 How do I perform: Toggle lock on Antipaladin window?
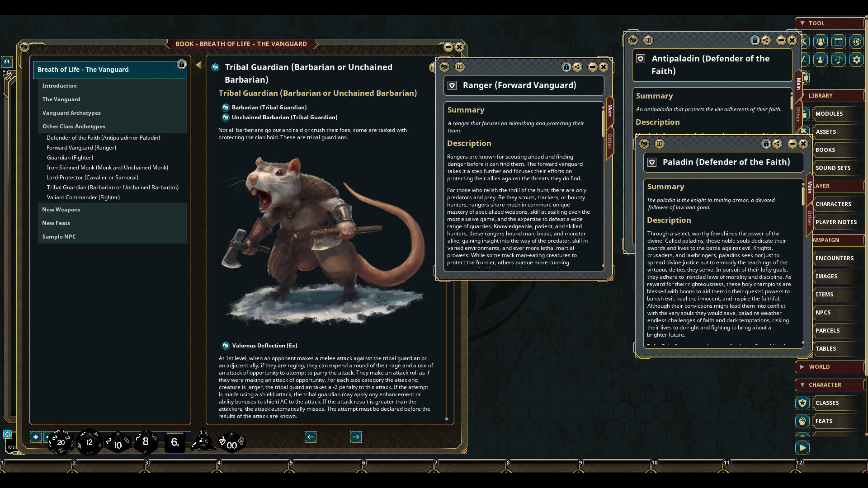coord(755,40)
